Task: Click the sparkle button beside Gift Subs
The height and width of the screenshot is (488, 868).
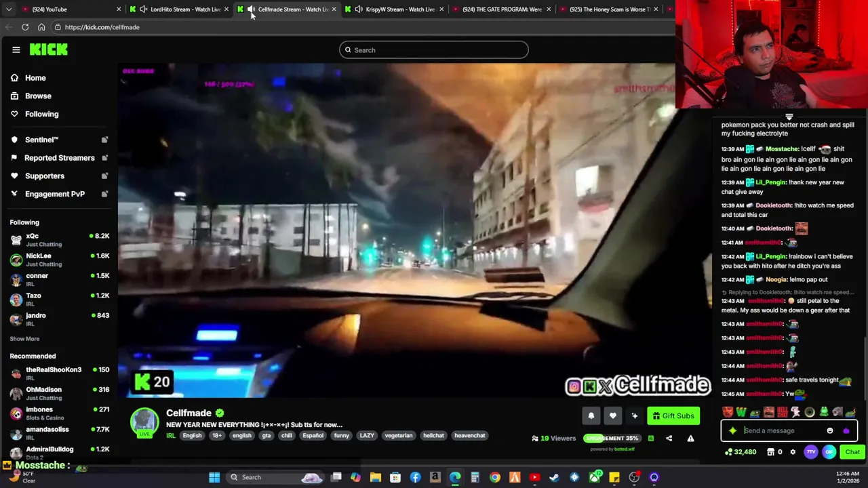Action: point(635,416)
